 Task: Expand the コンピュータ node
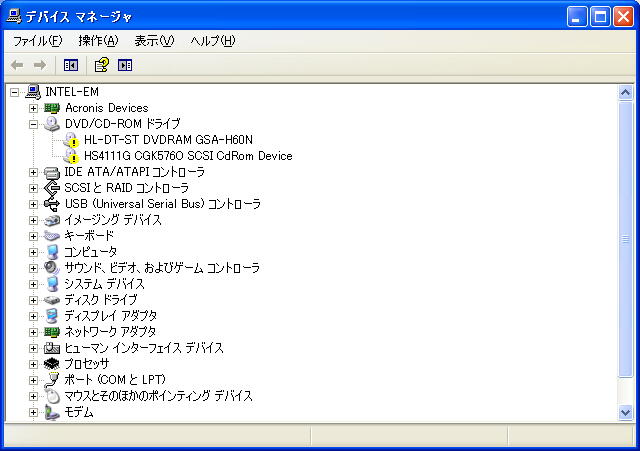33,252
